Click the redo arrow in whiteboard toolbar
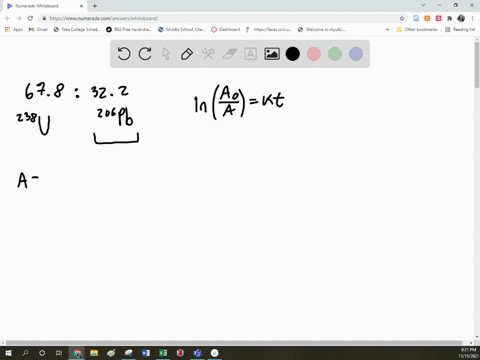The image size is (480, 360). pos(145,54)
